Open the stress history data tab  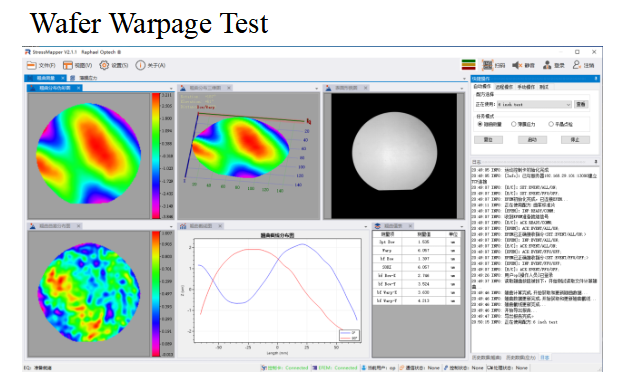[x=521, y=357]
